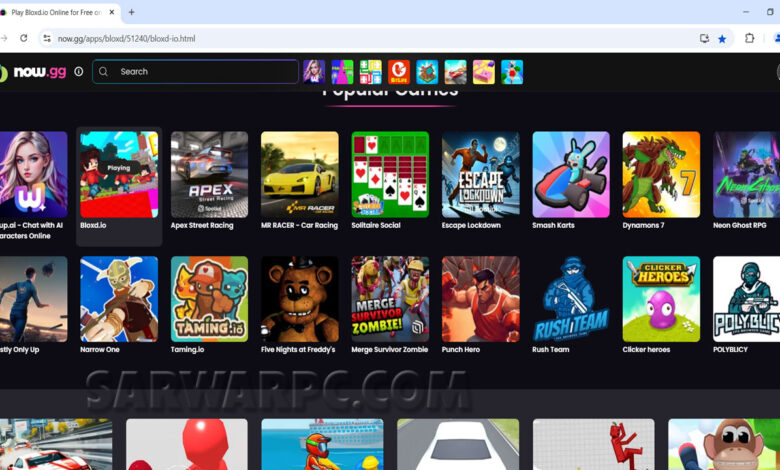Open MR RACER yellow car thumbnail
Viewport: 780px width, 470px height.
point(300,175)
